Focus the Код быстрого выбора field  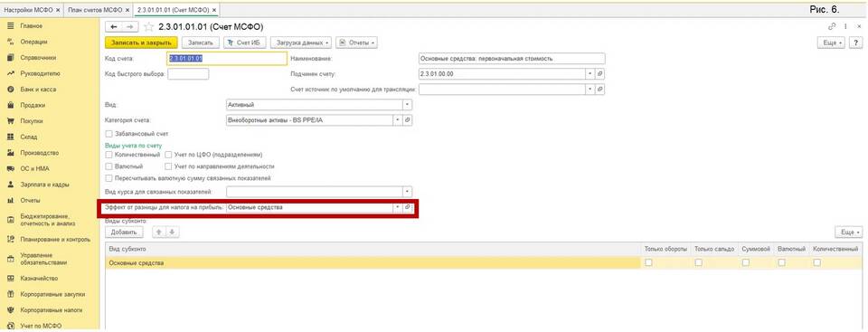tap(188, 73)
